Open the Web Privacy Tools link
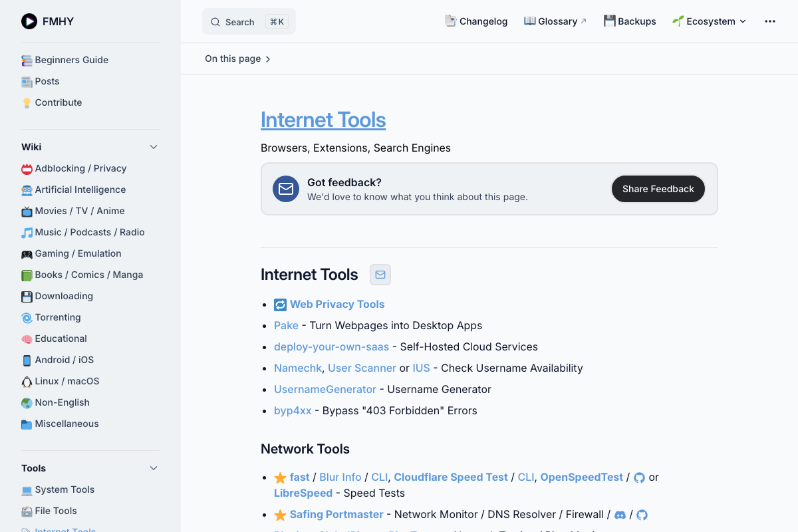 point(337,304)
